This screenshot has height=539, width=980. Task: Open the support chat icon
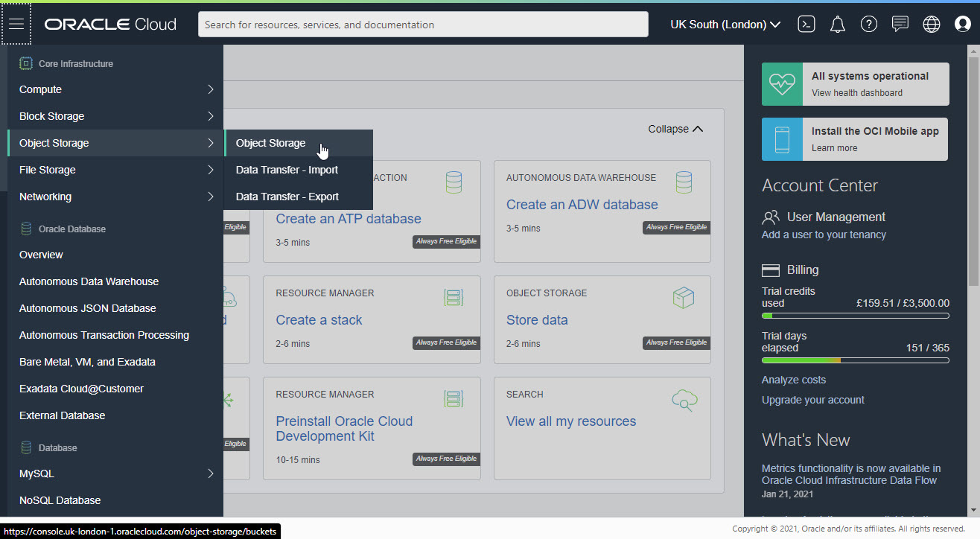[900, 24]
